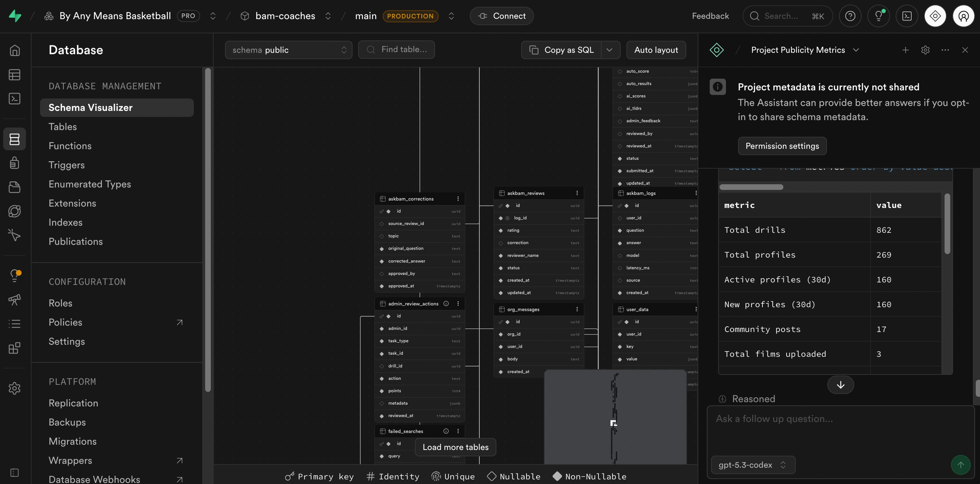
Task: Open askbam_reviews table options menu
Action: (577, 193)
